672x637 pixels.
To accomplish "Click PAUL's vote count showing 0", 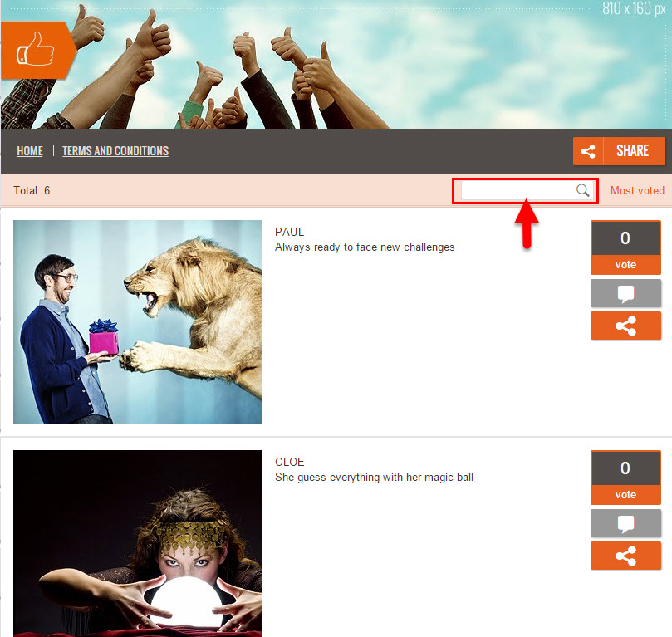I will pyautogui.click(x=625, y=238).
